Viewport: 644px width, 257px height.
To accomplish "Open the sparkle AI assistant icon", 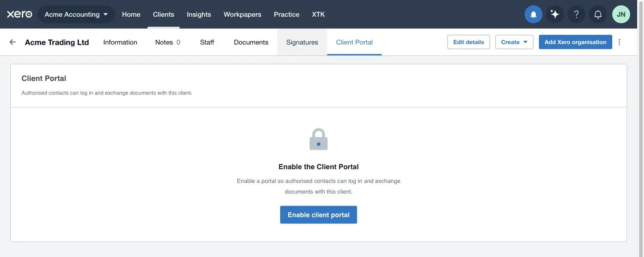I will pos(555,15).
